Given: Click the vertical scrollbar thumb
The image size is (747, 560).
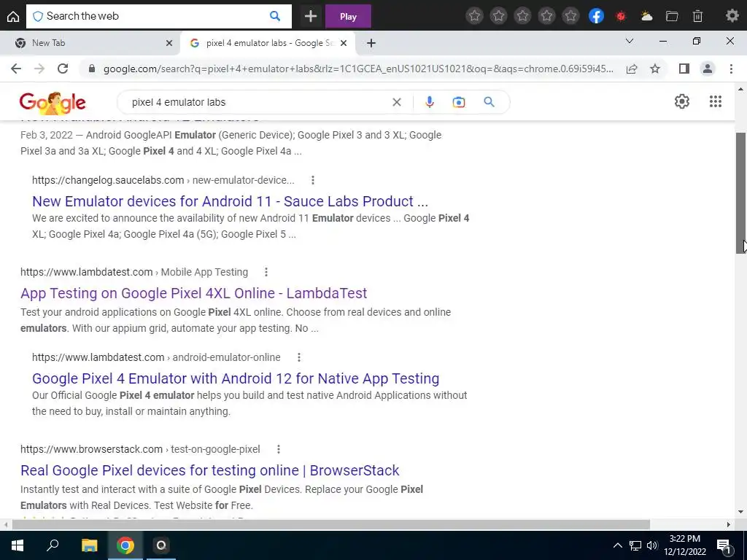Looking at the screenshot, I should click(740, 192).
